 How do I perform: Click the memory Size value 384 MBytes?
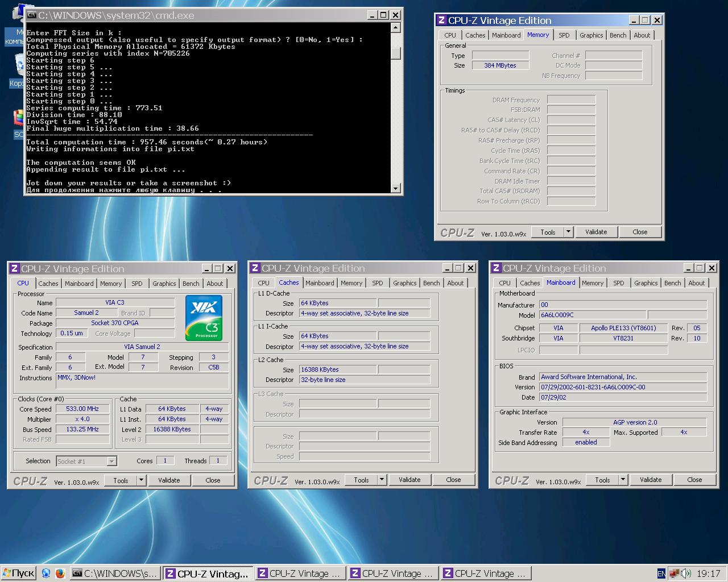[x=500, y=65]
